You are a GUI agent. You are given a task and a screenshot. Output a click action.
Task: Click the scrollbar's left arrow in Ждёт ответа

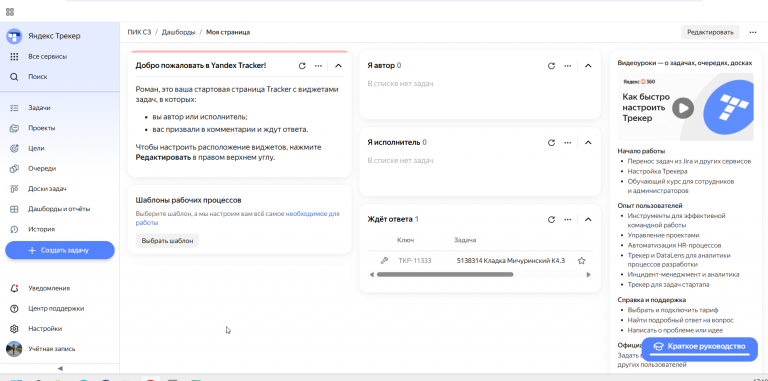372,275
